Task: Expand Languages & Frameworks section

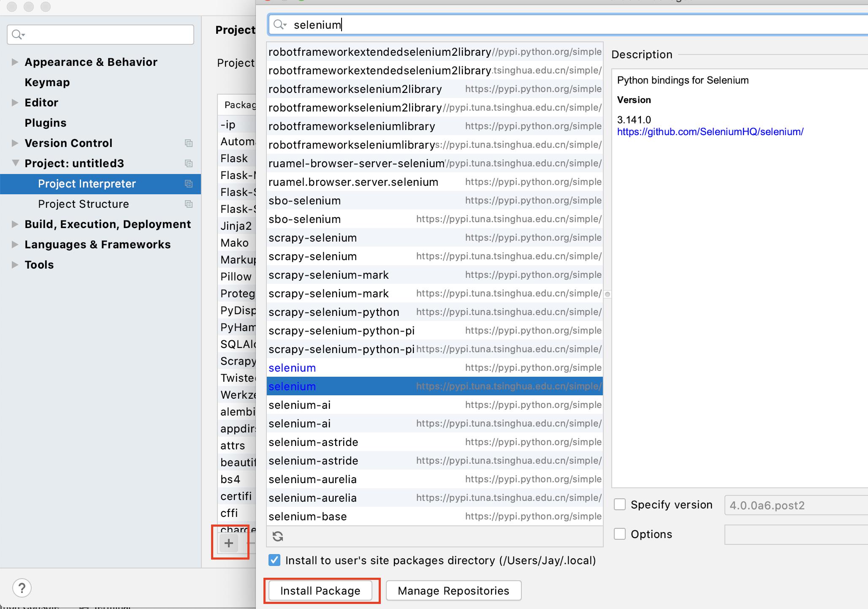Action: click(x=15, y=245)
